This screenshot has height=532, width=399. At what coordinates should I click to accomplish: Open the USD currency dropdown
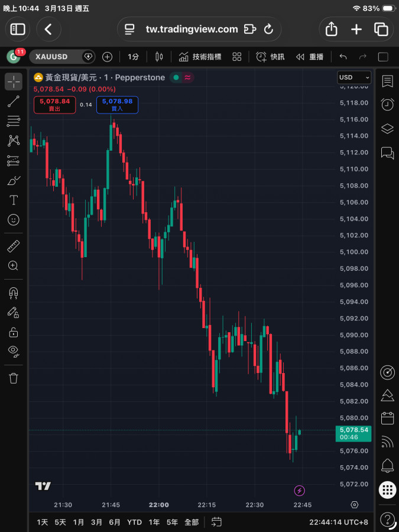(354, 77)
